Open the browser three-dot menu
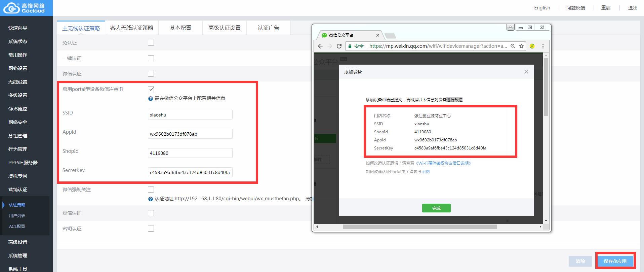The height and width of the screenshot is (272, 644). (x=543, y=46)
